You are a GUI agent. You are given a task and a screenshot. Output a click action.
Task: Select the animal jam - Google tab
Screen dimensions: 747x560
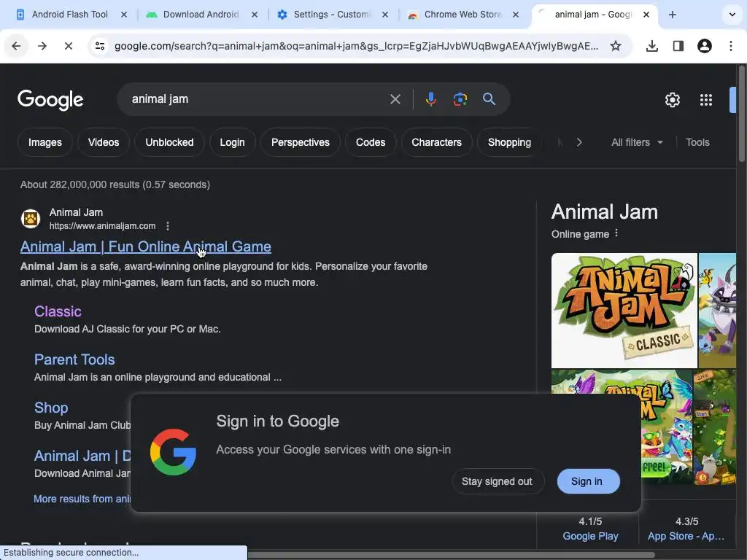tap(592, 15)
